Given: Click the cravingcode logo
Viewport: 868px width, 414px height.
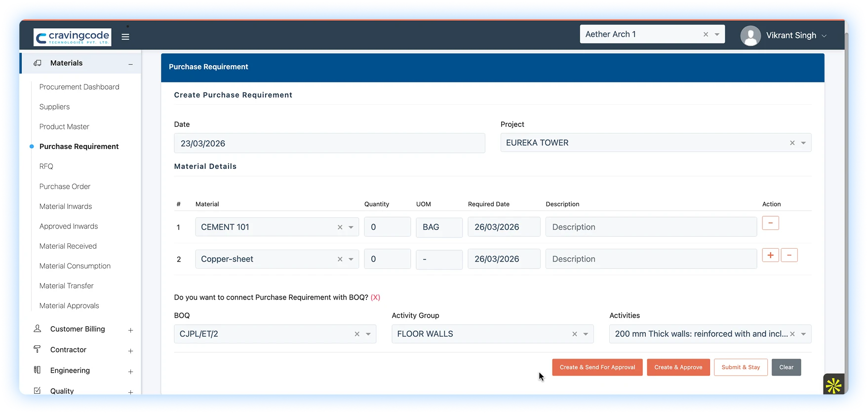Looking at the screenshot, I should [73, 37].
